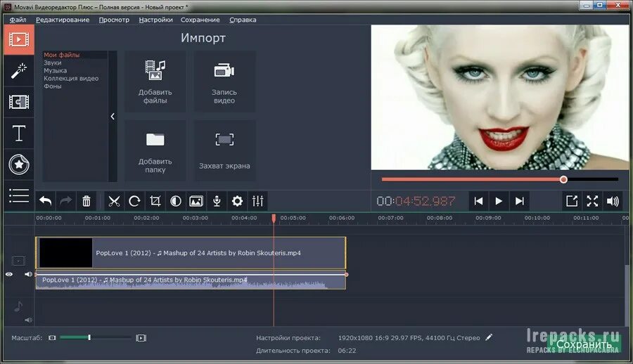The height and width of the screenshot is (364, 633).
Task: Open the Настройки menu
Action: pos(156,20)
